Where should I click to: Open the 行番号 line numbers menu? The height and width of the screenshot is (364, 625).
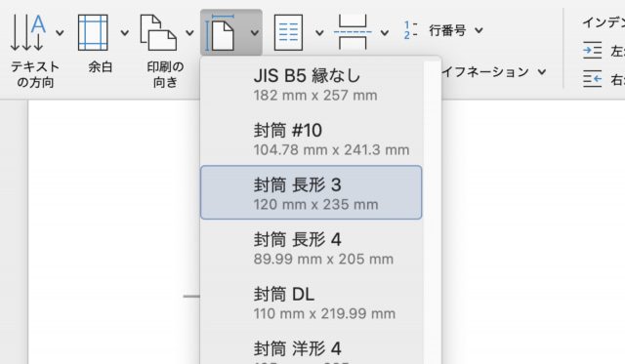tap(456, 30)
